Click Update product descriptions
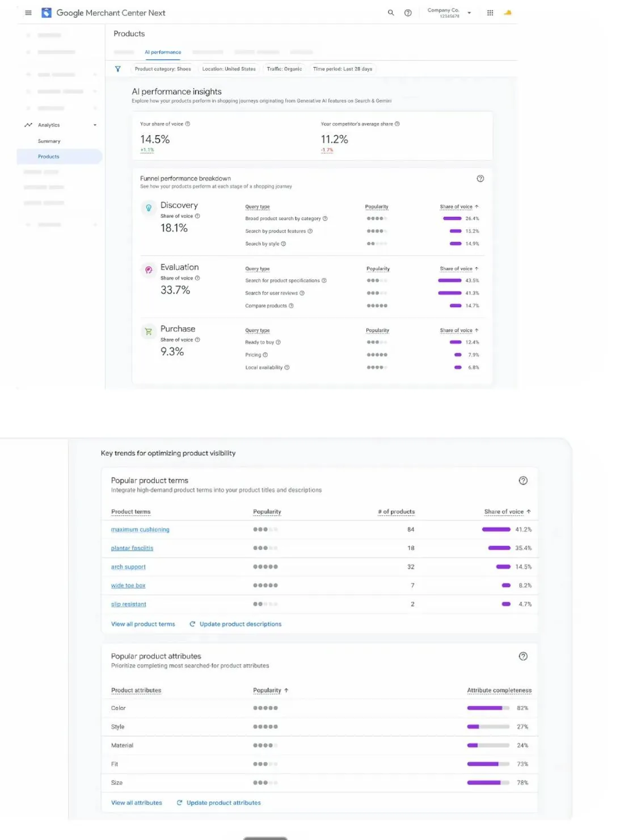Viewport: 624px width, 840px height. [235, 624]
